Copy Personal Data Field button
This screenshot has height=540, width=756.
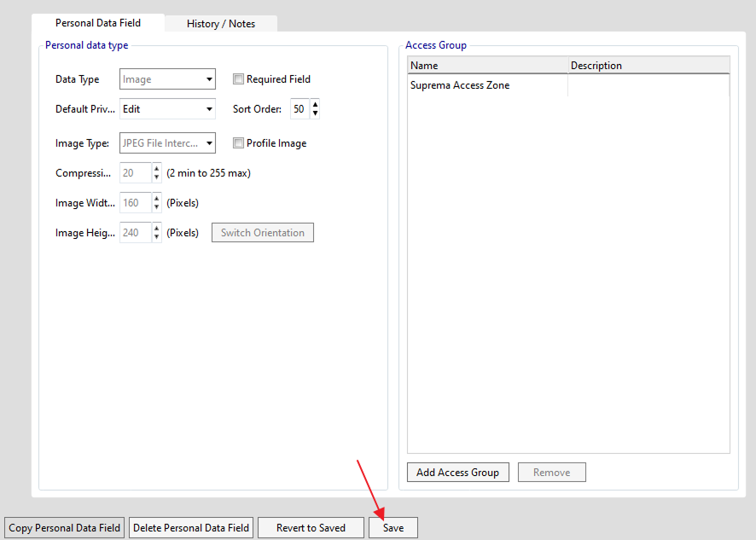tap(65, 528)
